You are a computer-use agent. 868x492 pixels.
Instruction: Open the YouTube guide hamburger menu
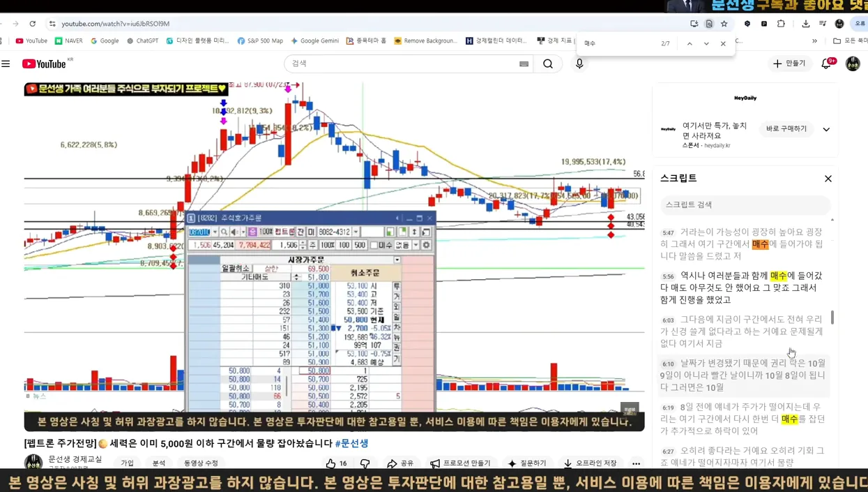click(x=6, y=64)
